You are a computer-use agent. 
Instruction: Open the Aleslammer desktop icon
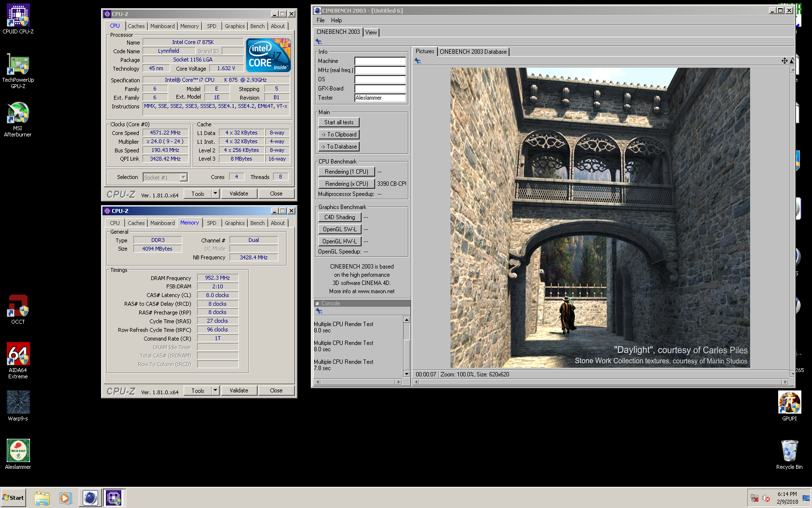(x=18, y=454)
